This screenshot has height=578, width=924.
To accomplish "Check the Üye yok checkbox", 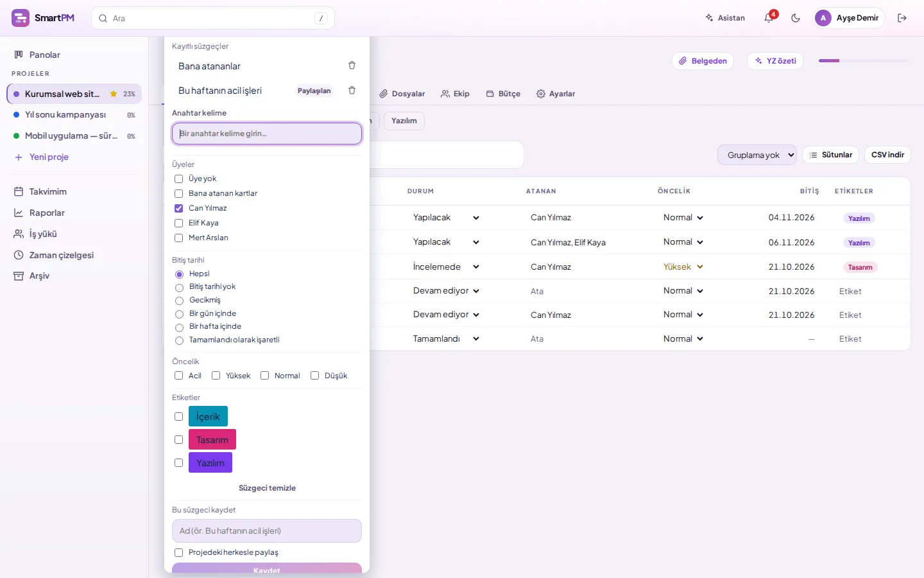I will point(178,179).
